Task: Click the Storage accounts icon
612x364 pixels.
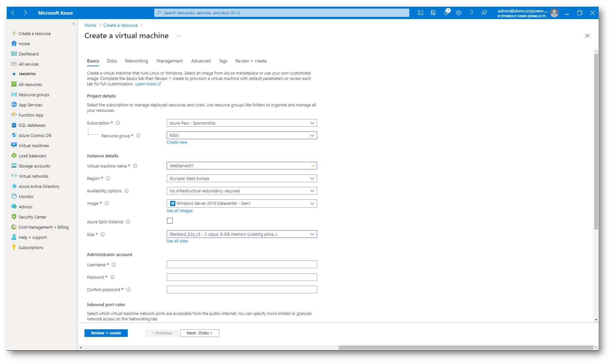Action: tap(14, 166)
